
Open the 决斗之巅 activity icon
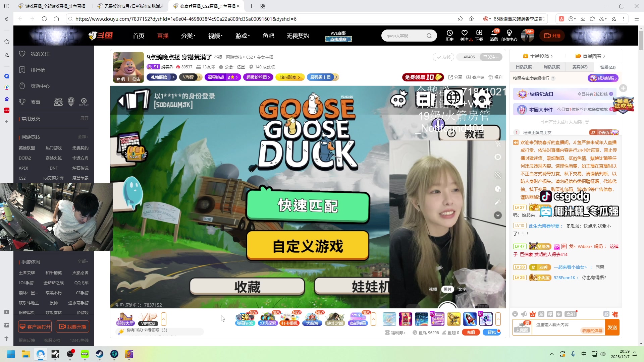pyautogui.click(x=335, y=319)
